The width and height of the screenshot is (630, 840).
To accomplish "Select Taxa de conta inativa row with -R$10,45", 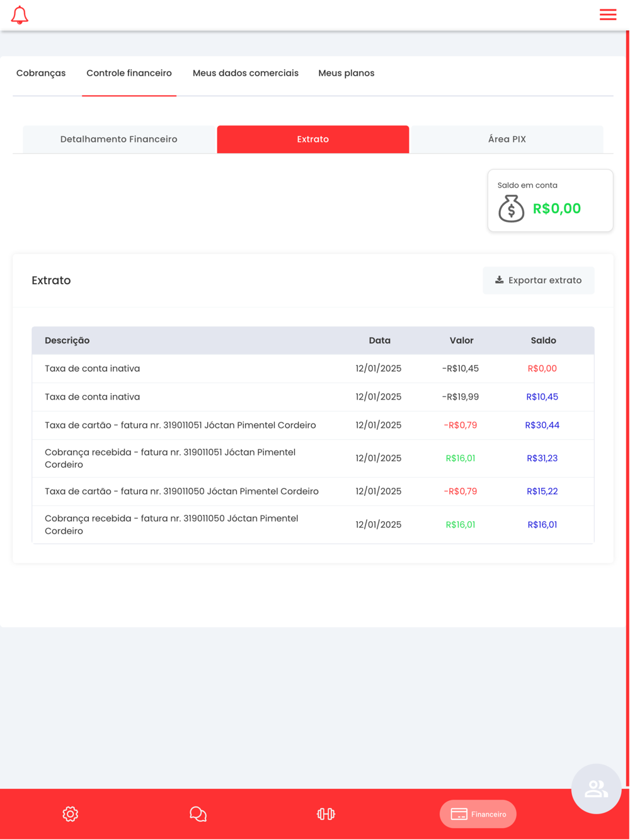I will 313,369.
